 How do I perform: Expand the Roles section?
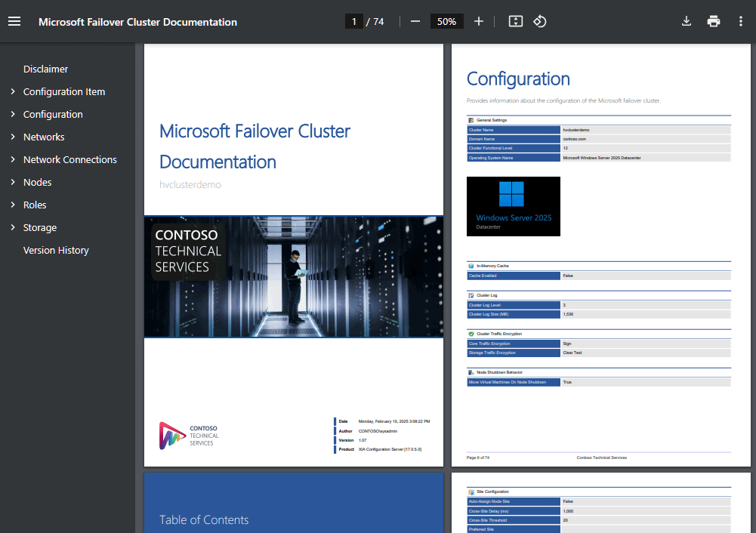tap(12, 205)
